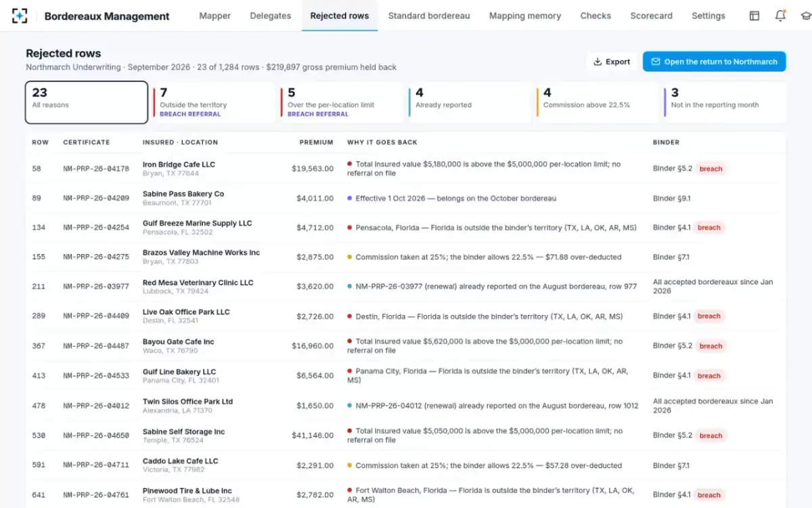The image size is (812, 508).
Task: Open the Standard bordereau tab
Action: (x=429, y=16)
